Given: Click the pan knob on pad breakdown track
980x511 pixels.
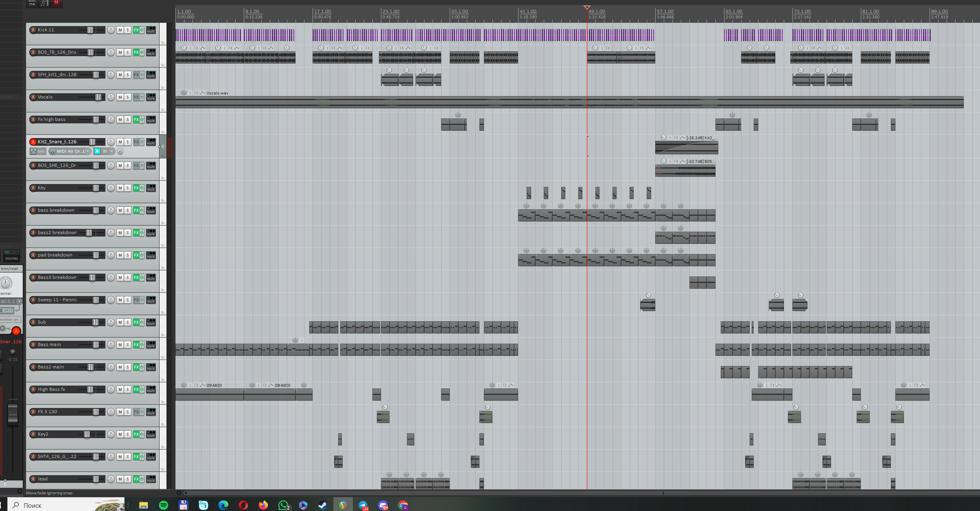Looking at the screenshot, I should pyautogui.click(x=111, y=255).
